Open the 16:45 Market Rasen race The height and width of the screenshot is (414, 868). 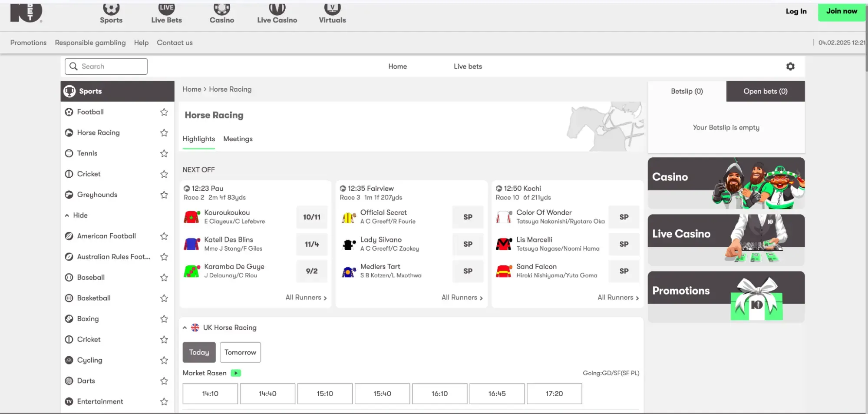(497, 394)
